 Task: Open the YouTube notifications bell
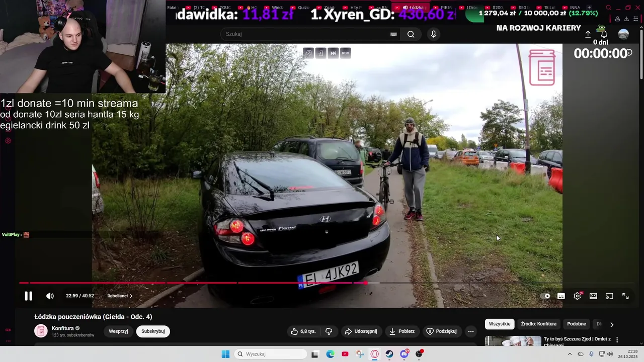click(604, 34)
